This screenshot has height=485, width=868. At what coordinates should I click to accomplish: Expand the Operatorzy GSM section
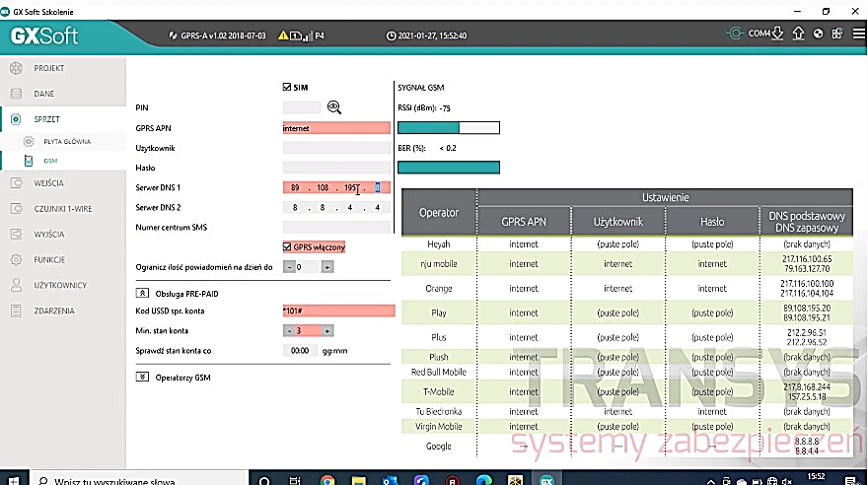142,377
